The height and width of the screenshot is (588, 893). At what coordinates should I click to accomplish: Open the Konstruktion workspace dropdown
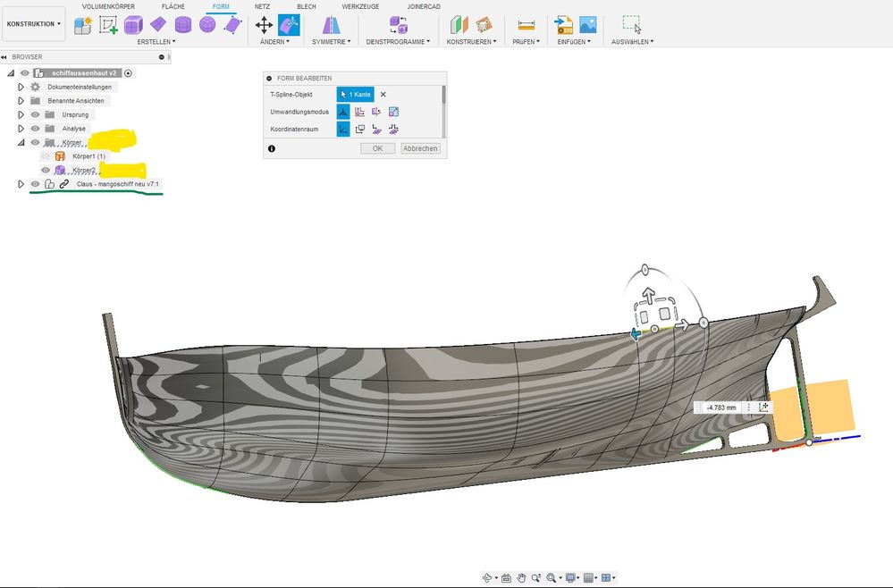tap(34, 24)
